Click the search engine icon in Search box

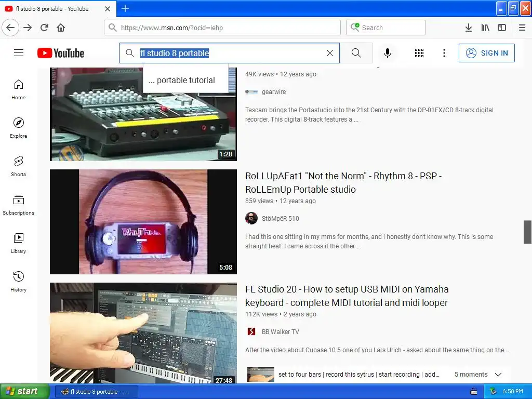click(x=355, y=27)
